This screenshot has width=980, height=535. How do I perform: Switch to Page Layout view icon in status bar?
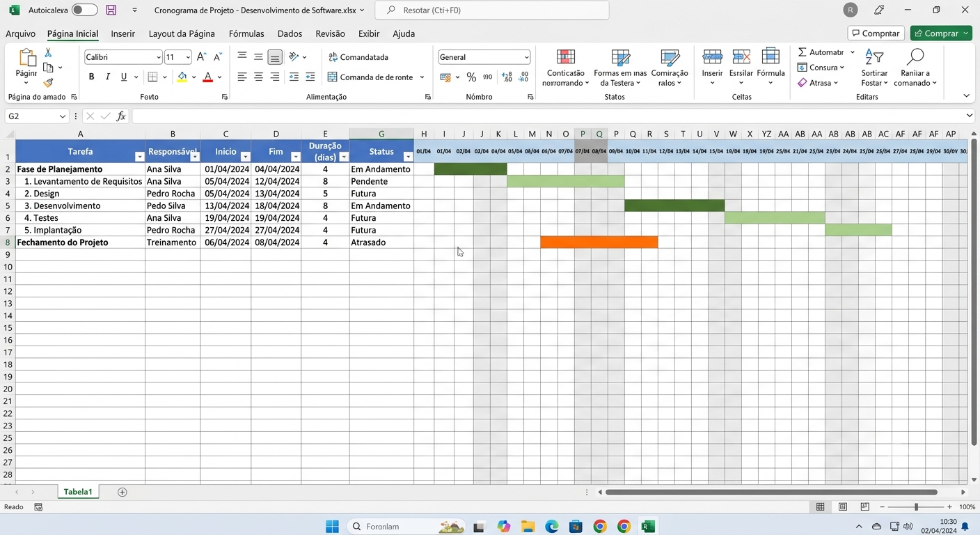843,507
